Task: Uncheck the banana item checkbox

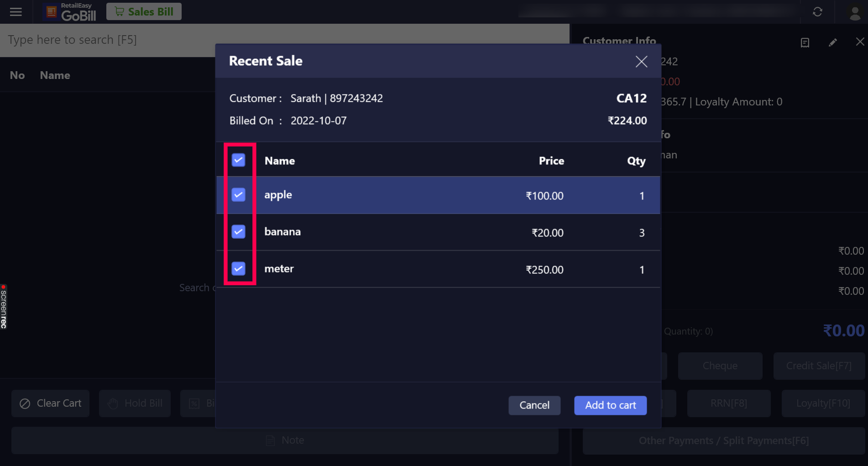Action: [238, 232]
